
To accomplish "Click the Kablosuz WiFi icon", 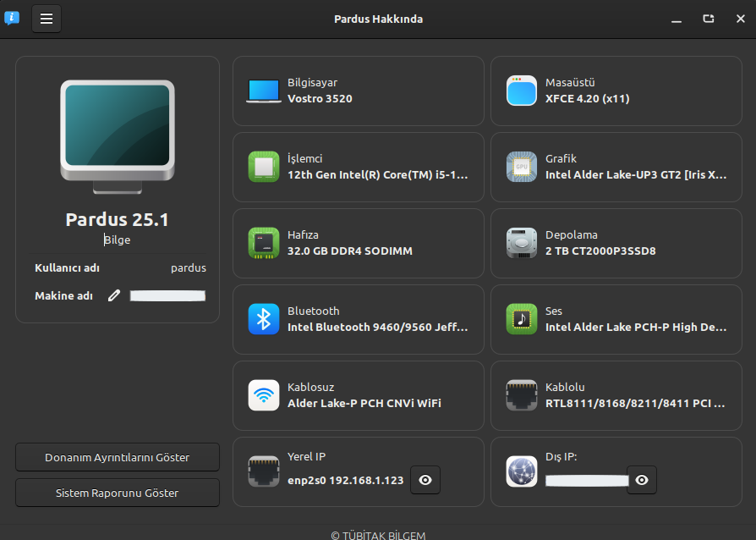I will (x=264, y=395).
